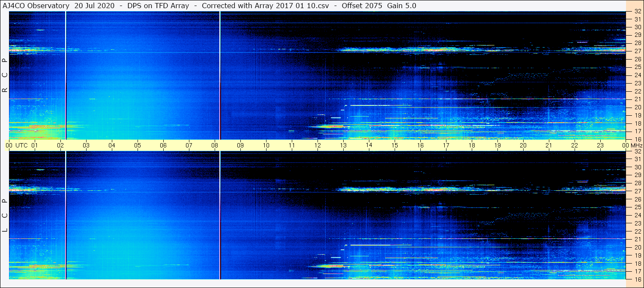
Task: Click the 15 hour label on time axis
Action: [395, 145]
